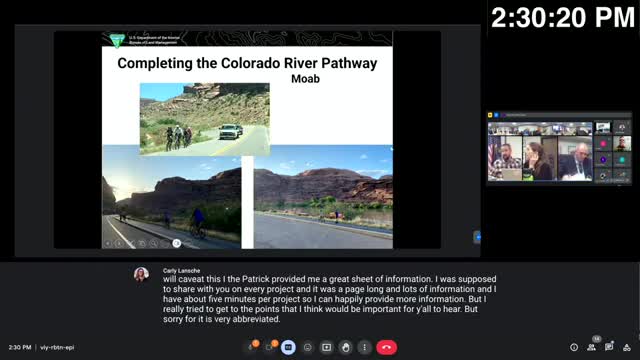The image size is (640, 360).
Task: Leave call with red hang-up button
Action: click(x=387, y=347)
